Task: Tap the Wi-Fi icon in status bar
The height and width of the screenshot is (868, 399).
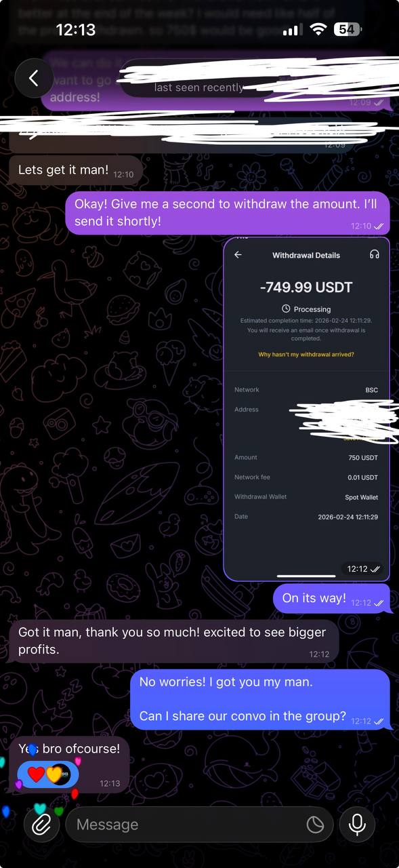Action: (x=317, y=29)
